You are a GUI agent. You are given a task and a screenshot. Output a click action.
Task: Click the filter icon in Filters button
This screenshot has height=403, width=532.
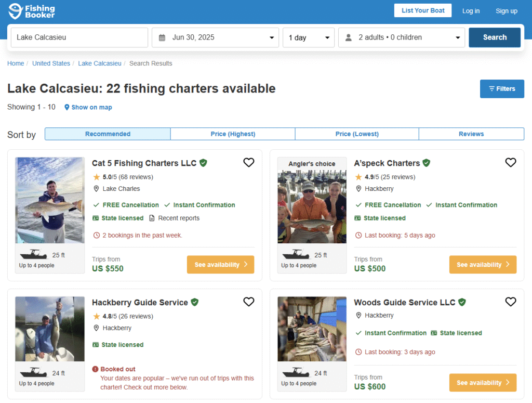coord(491,88)
